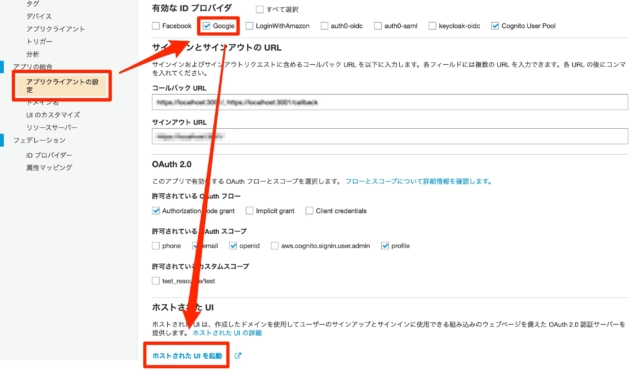Uncheck the Google identity provider checkbox
Screen dimensions: 640x378
[x=207, y=26]
